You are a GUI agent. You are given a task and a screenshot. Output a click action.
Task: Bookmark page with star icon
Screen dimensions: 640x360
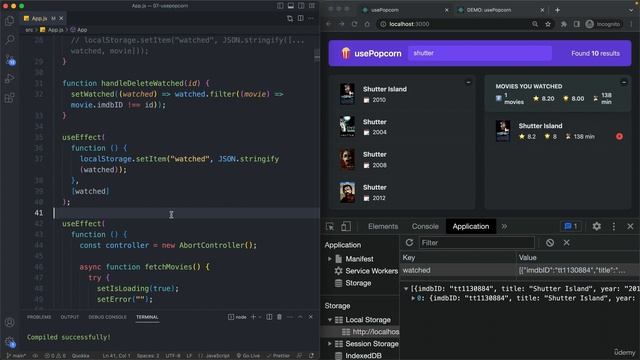click(548, 24)
